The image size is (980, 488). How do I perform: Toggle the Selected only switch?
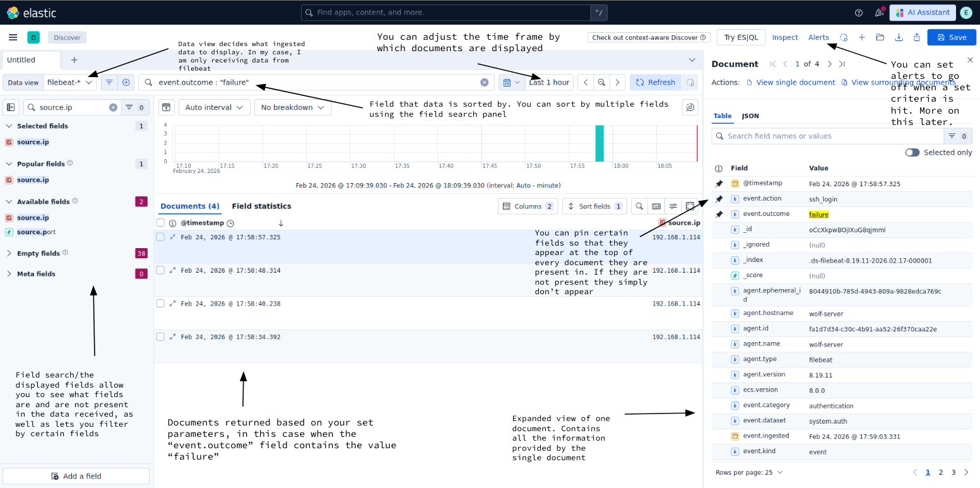click(912, 152)
